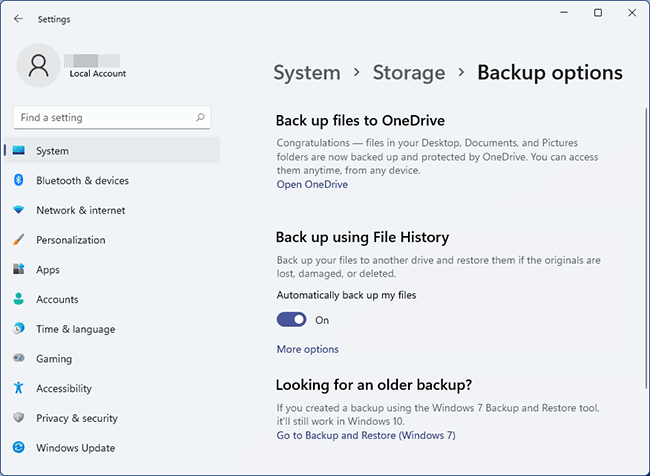Image resolution: width=650 pixels, height=476 pixels.
Task: Navigate to Storage in the breadcrumb
Action: tap(408, 73)
